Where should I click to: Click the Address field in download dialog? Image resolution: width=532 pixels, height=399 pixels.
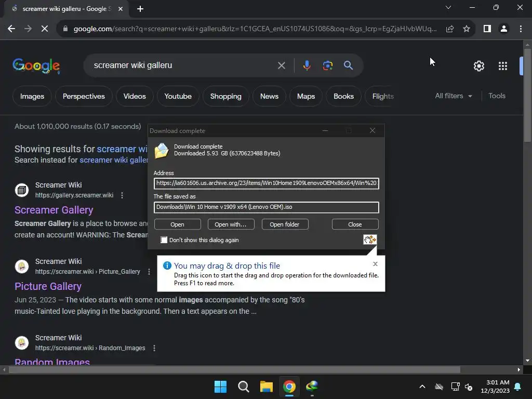coord(267,183)
